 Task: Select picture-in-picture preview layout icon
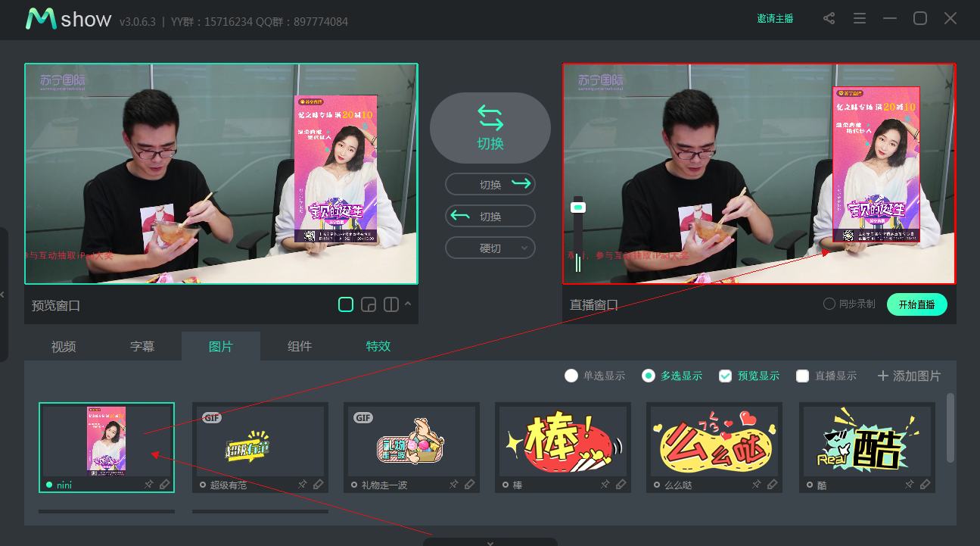pyautogui.click(x=369, y=304)
